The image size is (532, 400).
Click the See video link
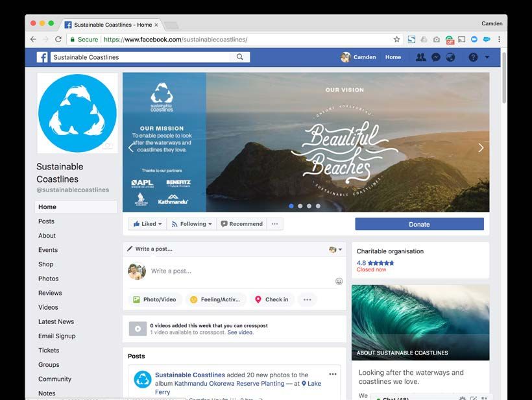point(240,332)
